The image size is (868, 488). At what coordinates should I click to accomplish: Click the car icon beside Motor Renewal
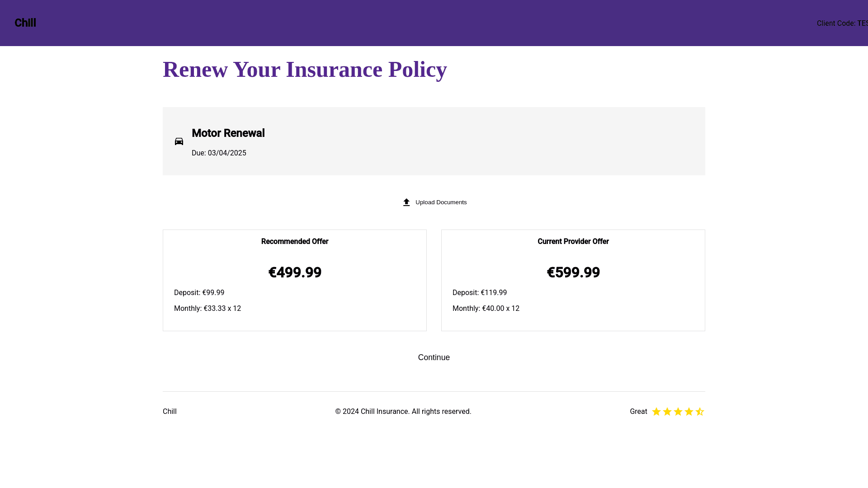[x=179, y=141]
